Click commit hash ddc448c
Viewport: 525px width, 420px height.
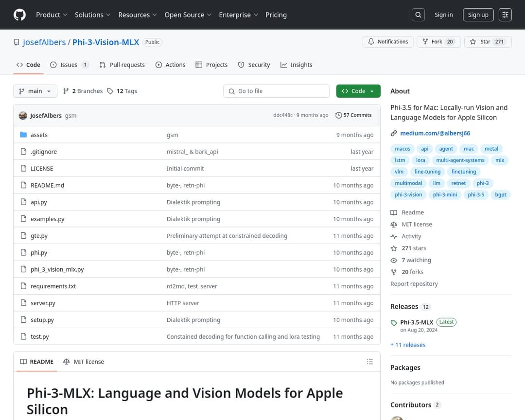283,115
